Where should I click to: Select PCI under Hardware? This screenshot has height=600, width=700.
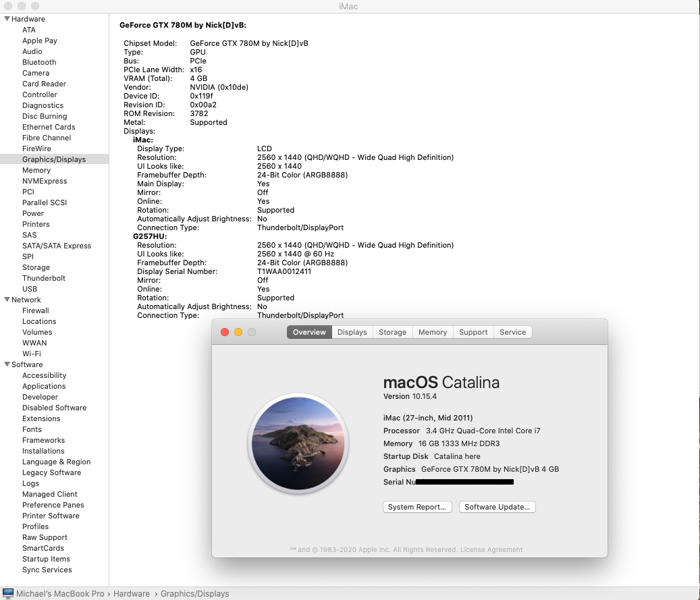coord(28,192)
